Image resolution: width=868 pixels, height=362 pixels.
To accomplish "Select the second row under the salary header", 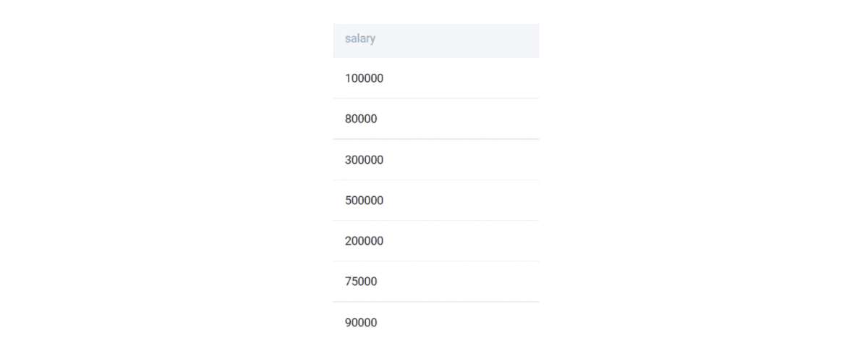I will [x=435, y=119].
